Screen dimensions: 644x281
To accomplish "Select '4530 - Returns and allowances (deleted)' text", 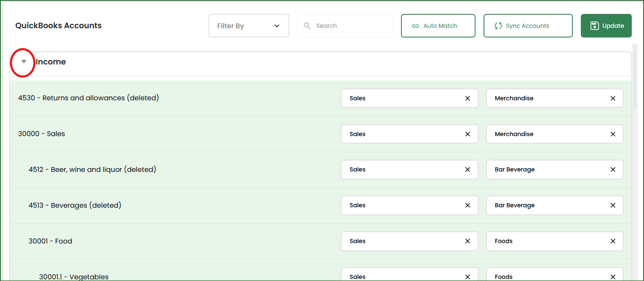I will pyautogui.click(x=88, y=98).
